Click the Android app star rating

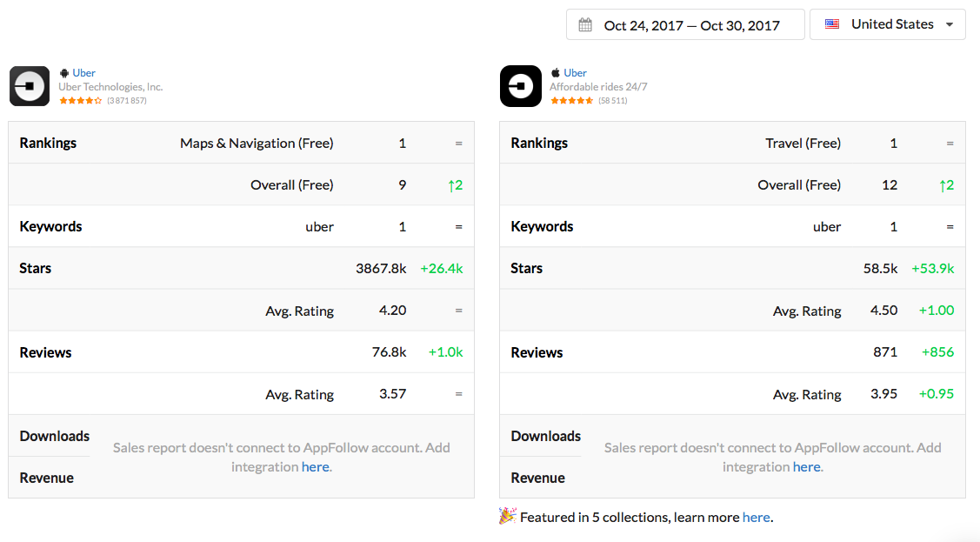(80, 101)
